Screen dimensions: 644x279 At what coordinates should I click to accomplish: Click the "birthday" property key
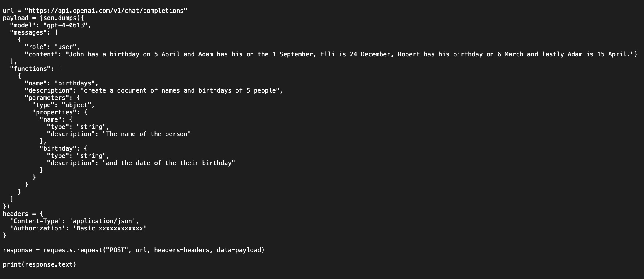(58, 149)
